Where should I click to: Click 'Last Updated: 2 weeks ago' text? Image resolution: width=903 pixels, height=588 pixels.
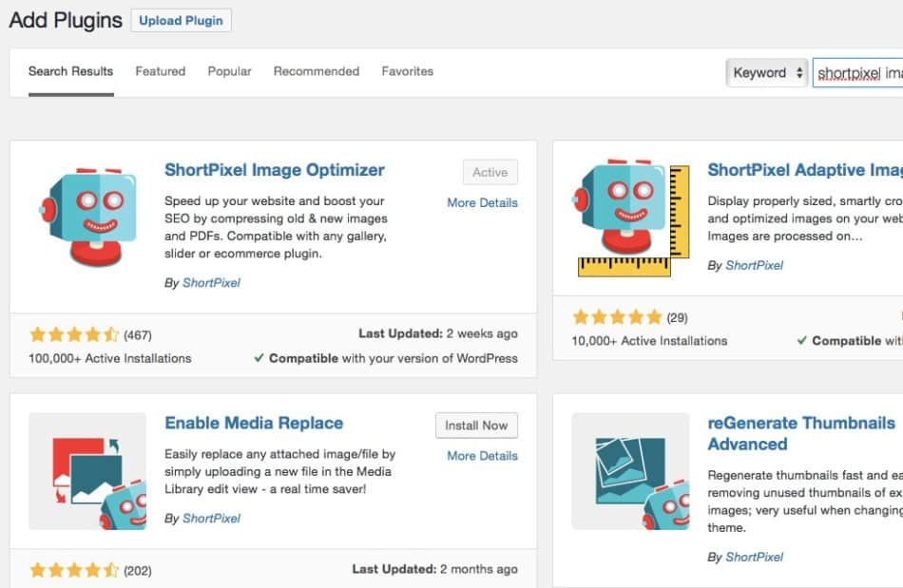pyautogui.click(x=437, y=333)
